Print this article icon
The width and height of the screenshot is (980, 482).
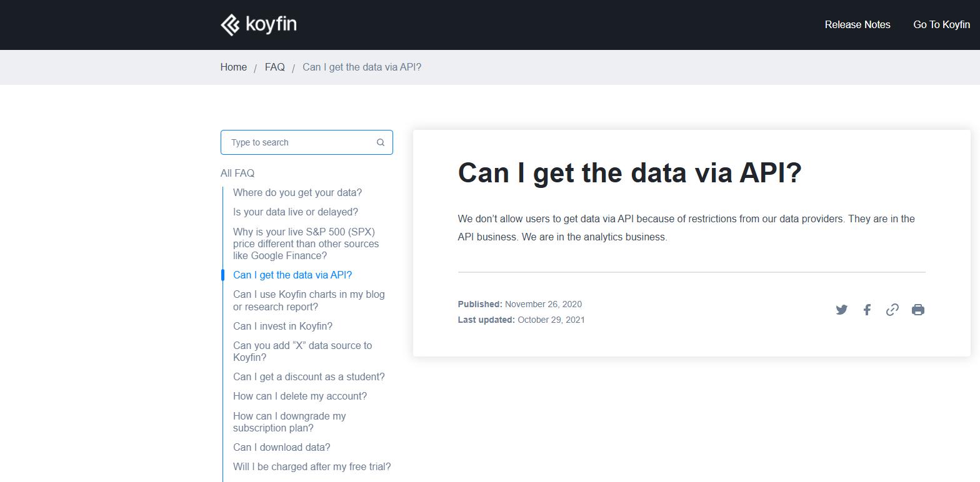click(918, 310)
